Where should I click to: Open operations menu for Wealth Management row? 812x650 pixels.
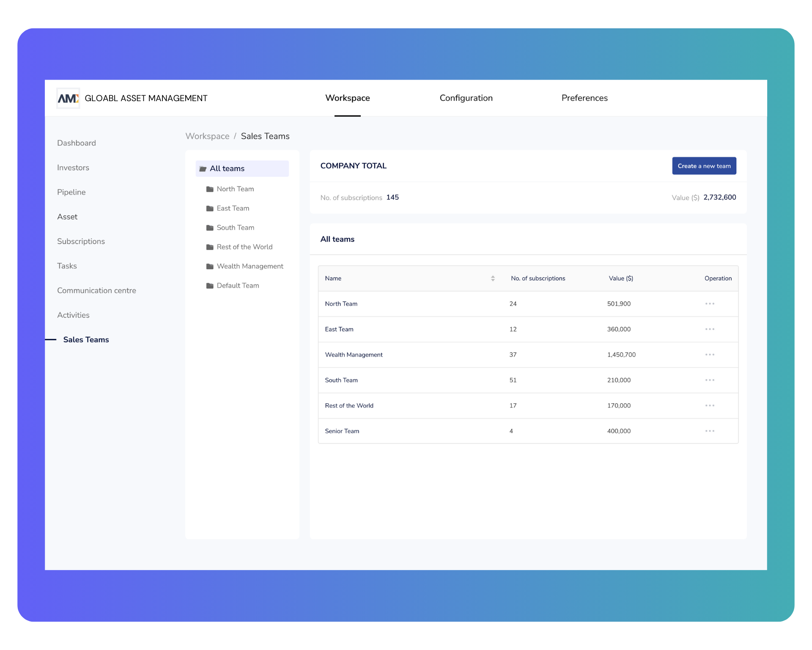tap(710, 355)
